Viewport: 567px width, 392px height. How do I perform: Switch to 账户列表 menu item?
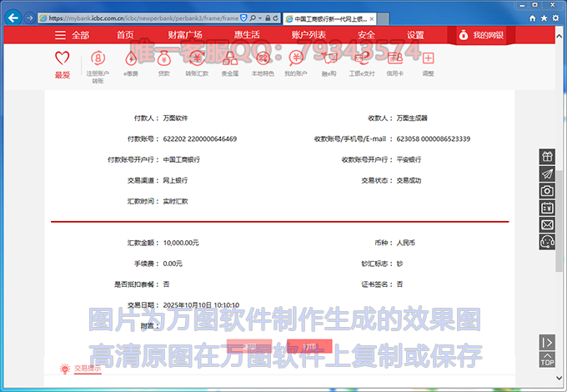tap(309, 35)
